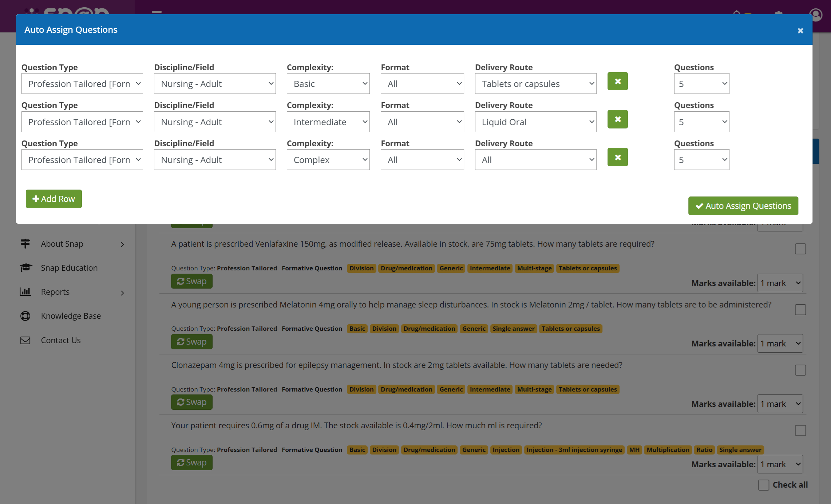831x504 pixels.
Task: Tick the Venlafaxine question checkbox
Action: pyautogui.click(x=800, y=249)
